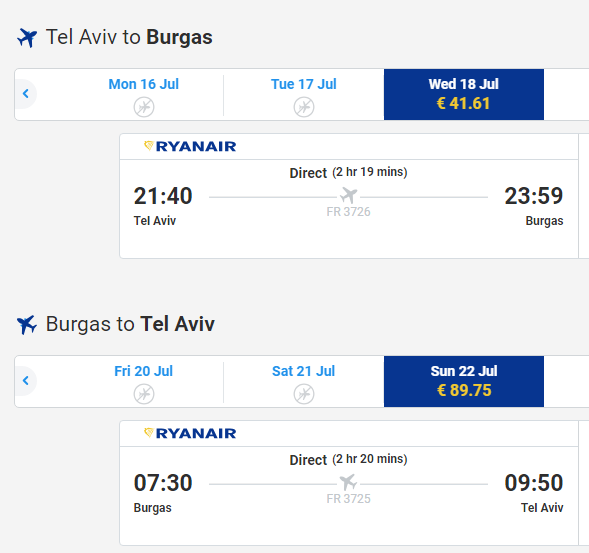Select the Sat 21 Jul date tab
The height and width of the screenshot is (553, 589).
304,382
